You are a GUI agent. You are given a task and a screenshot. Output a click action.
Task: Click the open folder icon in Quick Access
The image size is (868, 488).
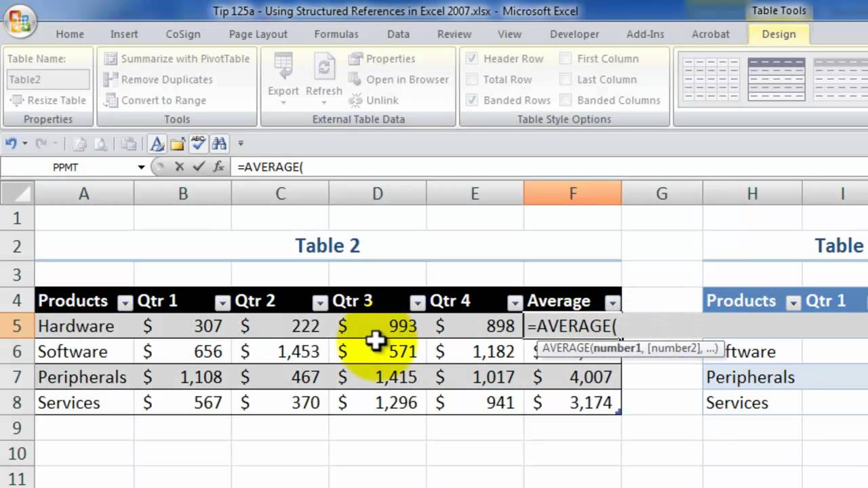pos(178,144)
